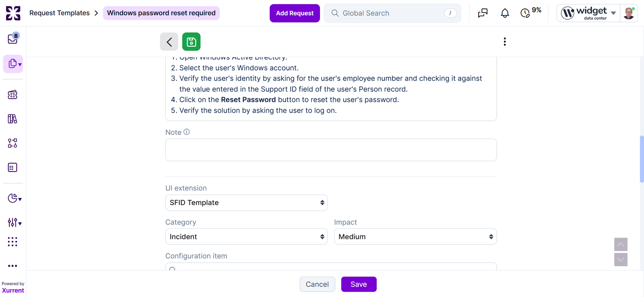Open the records sidebar icon
The width and height of the screenshot is (644, 298).
click(x=13, y=64)
